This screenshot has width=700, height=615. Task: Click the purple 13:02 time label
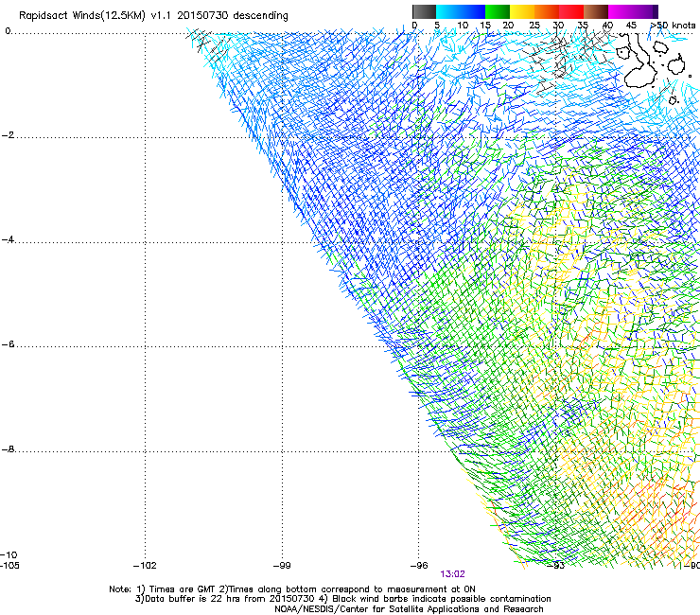(x=452, y=574)
